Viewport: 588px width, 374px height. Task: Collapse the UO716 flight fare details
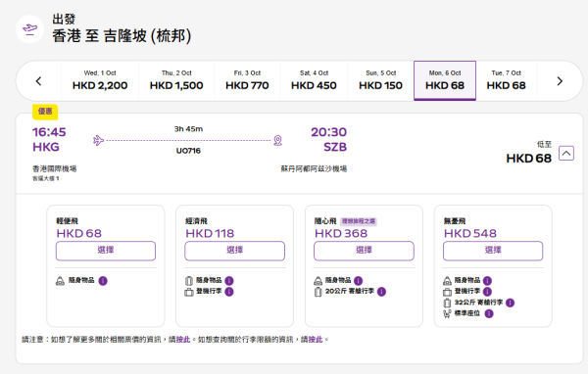[x=566, y=153]
